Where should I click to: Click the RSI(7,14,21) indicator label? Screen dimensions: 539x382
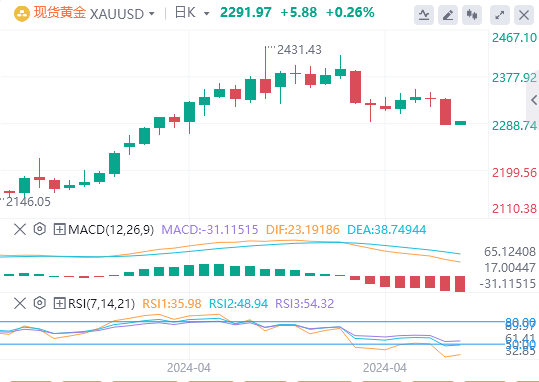click(x=101, y=304)
